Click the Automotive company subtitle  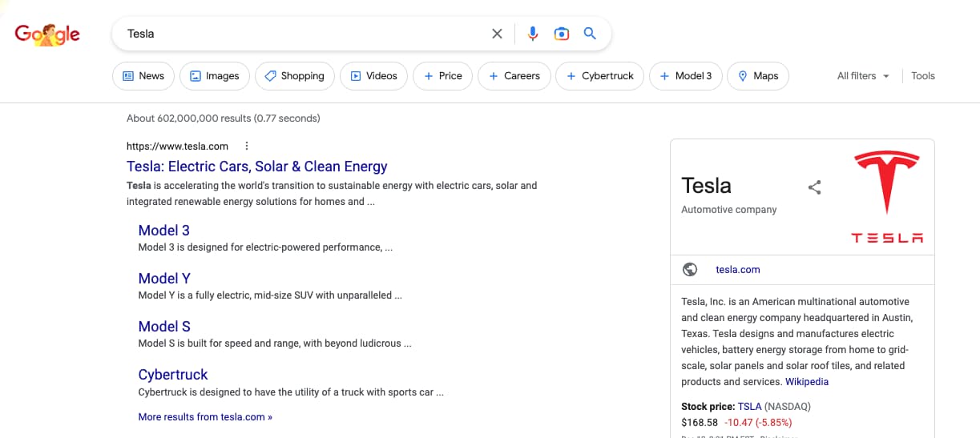pyautogui.click(x=729, y=210)
